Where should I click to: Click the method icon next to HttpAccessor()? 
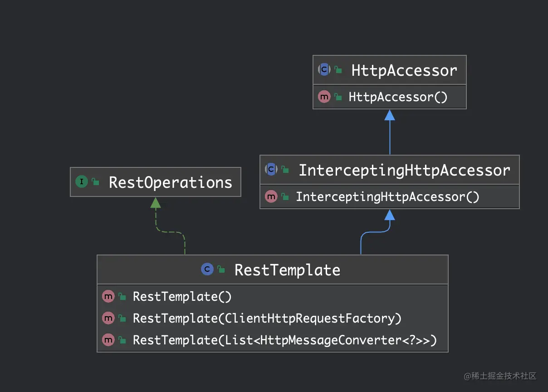(x=324, y=97)
